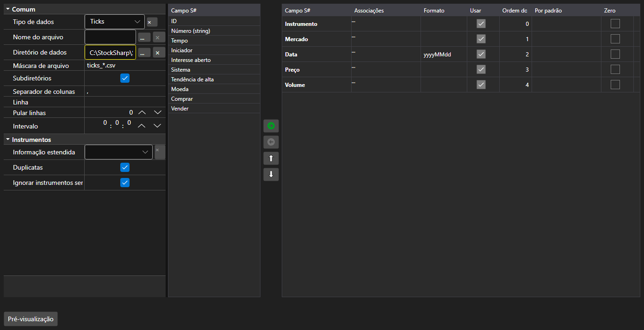Screen dimensions: 644x330
Task: Uncheck Usar for the Instrumento row
Action: 481,24
